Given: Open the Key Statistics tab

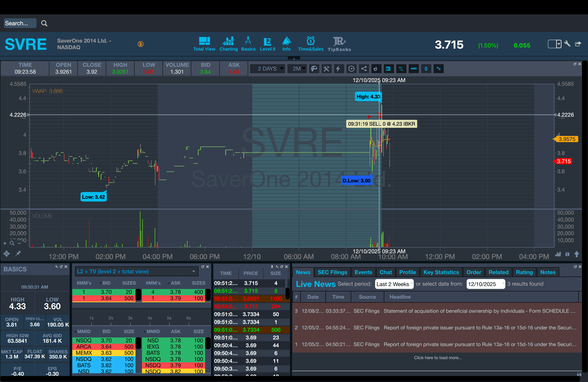Looking at the screenshot, I should click(441, 272).
